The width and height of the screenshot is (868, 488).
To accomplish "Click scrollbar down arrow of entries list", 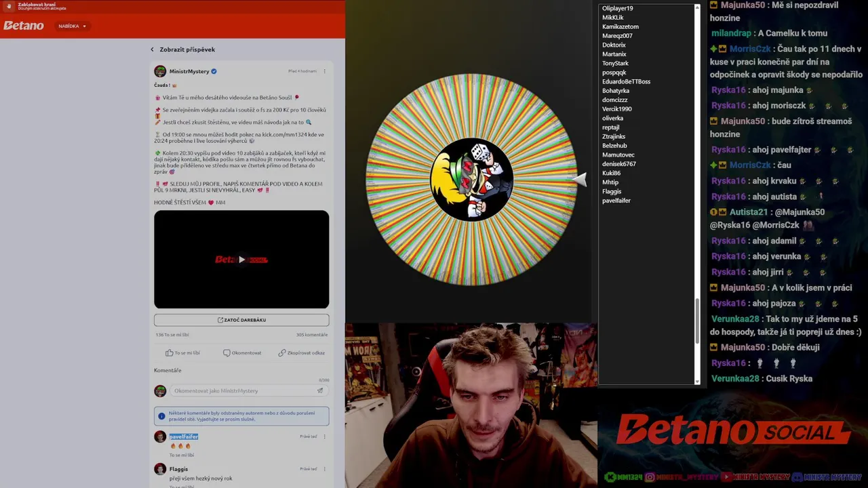I will 697,382.
